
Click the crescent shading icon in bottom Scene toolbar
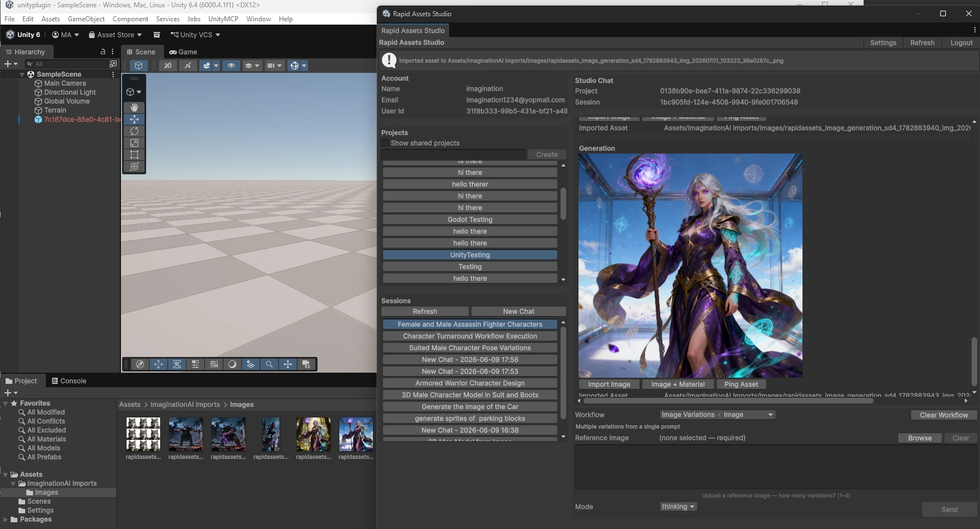tap(232, 364)
